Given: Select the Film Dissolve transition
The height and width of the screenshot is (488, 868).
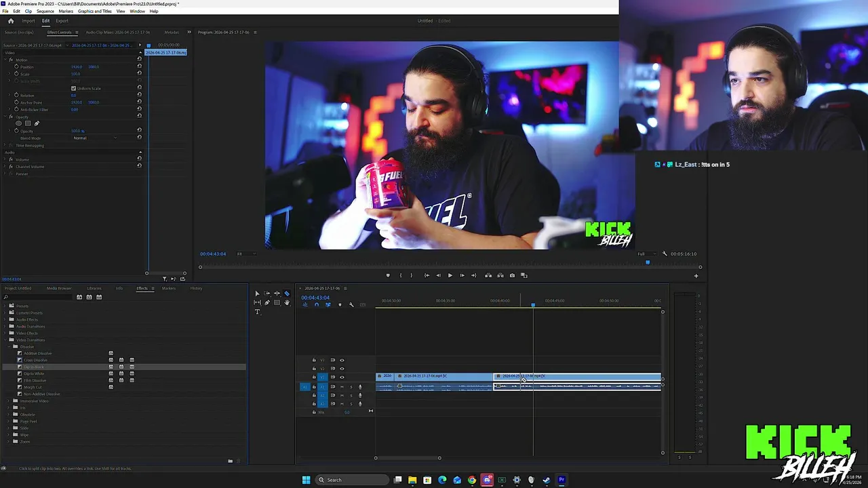Looking at the screenshot, I should [35, 380].
